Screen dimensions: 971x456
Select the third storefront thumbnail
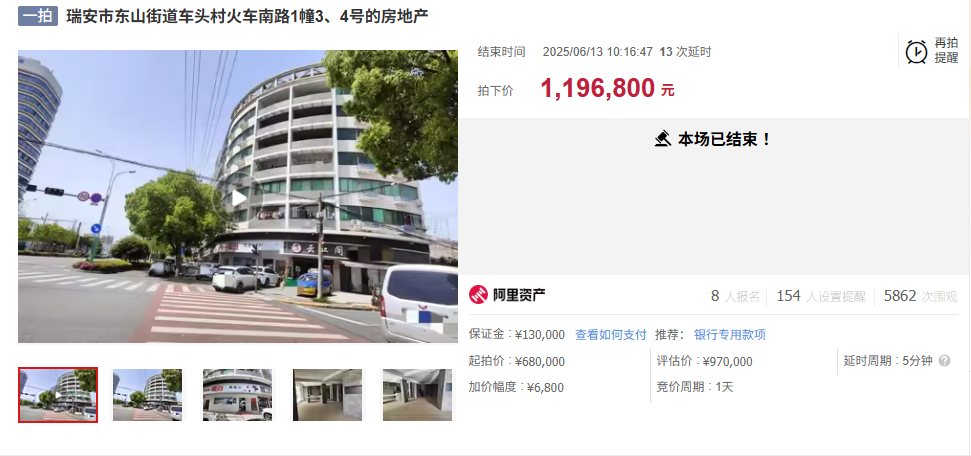coord(237,395)
